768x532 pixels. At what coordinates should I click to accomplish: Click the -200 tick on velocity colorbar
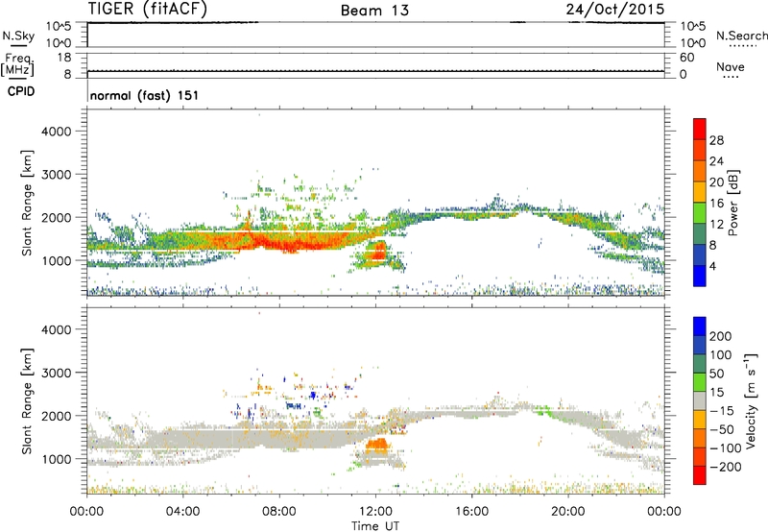tap(726, 467)
